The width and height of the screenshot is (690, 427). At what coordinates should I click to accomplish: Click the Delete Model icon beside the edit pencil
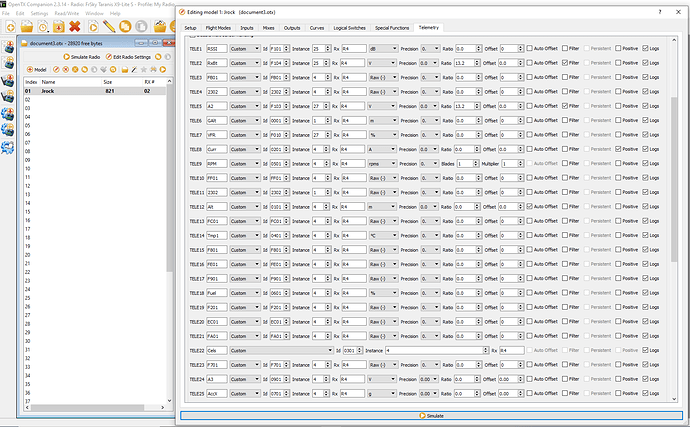pyautogui.click(x=66, y=70)
